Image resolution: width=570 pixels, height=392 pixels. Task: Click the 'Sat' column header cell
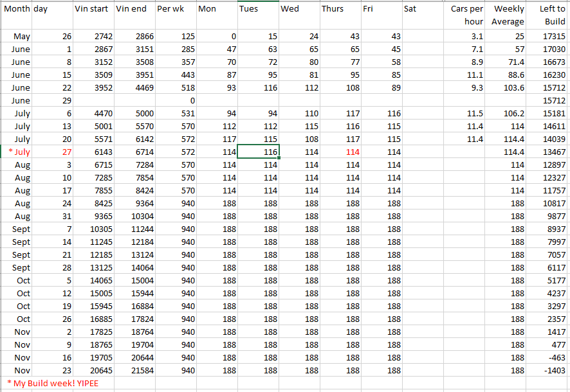tap(422, 10)
